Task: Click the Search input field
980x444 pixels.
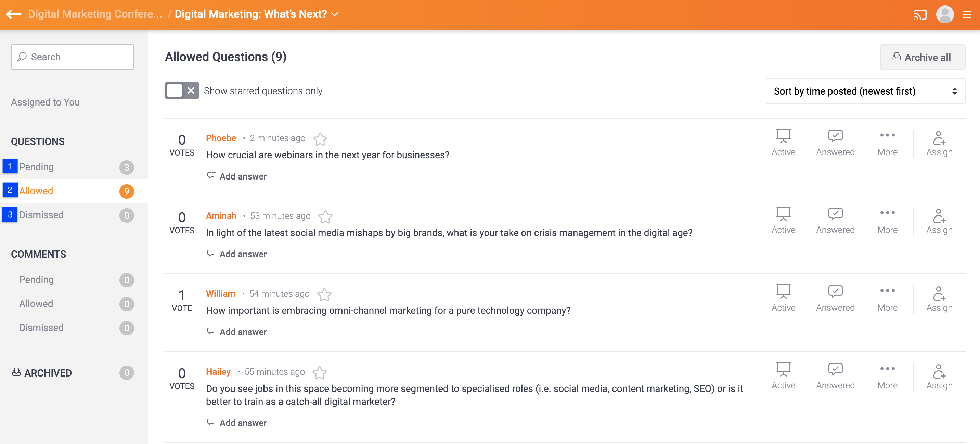Action: (72, 57)
